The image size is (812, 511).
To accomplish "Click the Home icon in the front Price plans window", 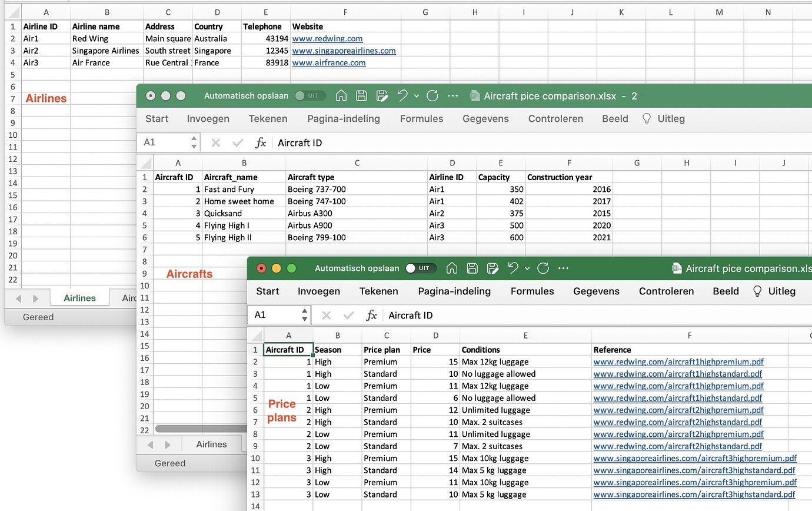I will click(452, 268).
